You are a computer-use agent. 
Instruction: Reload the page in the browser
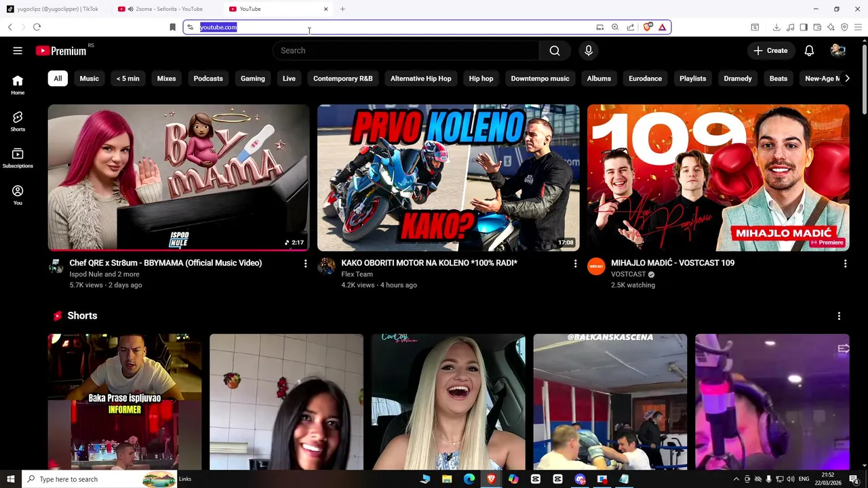click(37, 27)
